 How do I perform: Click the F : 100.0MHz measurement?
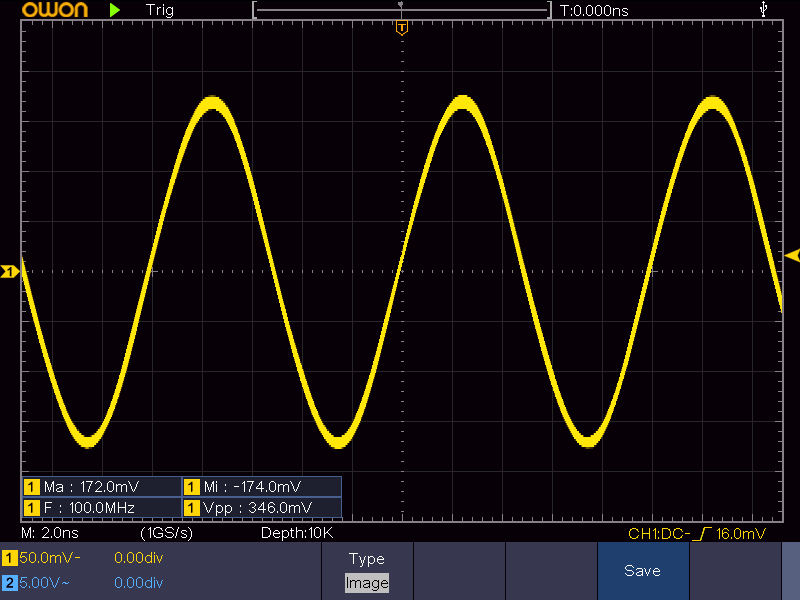pyautogui.click(x=102, y=508)
